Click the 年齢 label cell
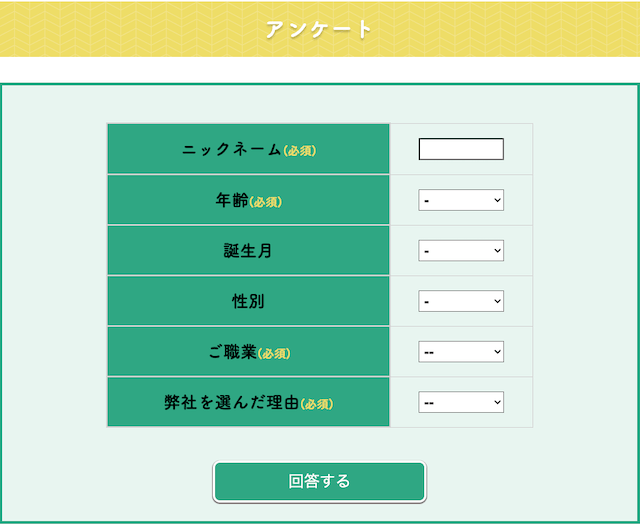The height and width of the screenshot is (526, 640). click(x=248, y=200)
